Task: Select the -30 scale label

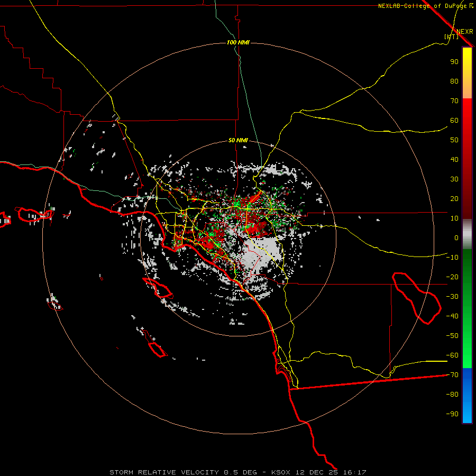Action: 452,297
